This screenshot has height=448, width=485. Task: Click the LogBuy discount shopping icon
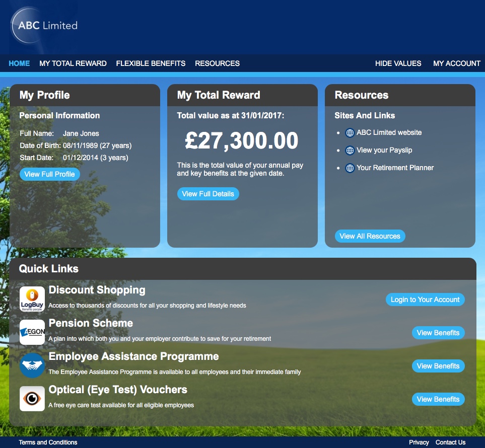tap(32, 299)
